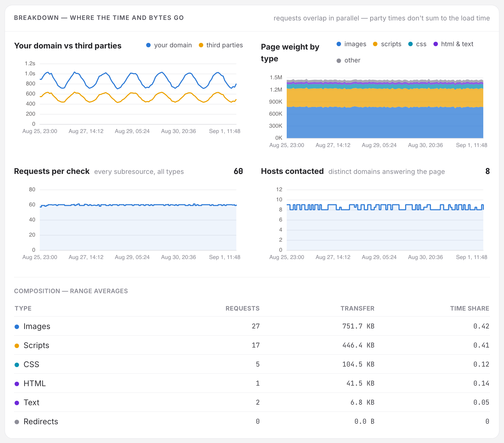Click the 'Your domain vs third parties' chart title
The image size is (504, 443).
coord(68,46)
